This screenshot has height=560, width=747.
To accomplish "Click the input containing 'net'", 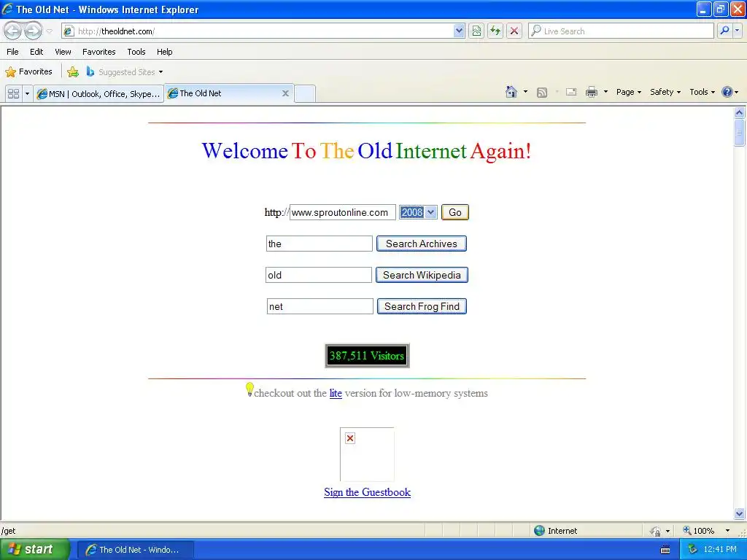I will click(x=320, y=307).
